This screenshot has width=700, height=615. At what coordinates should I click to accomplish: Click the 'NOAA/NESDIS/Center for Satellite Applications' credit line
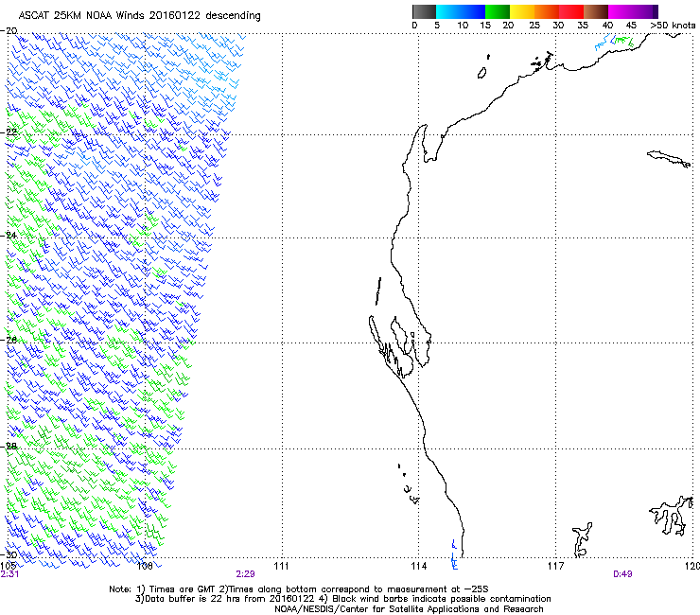pos(409,609)
